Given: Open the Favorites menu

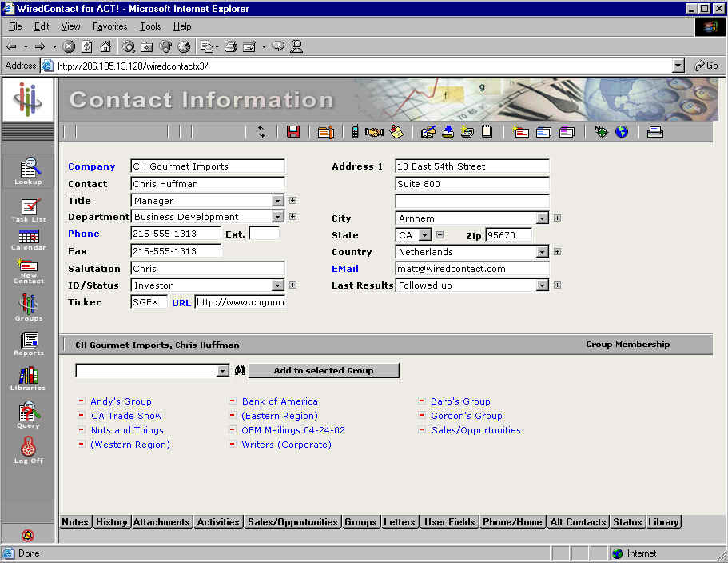Looking at the screenshot, I should pyautogui.click(x=110, y=26).
